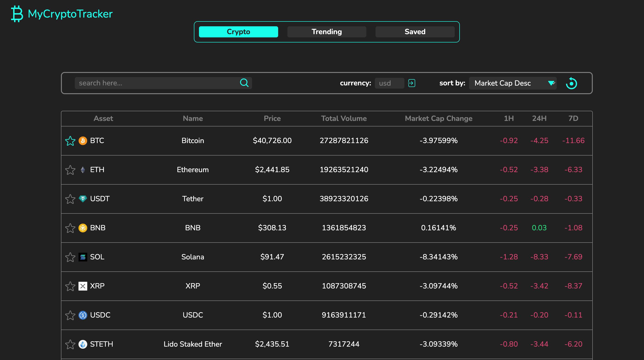Click the MyCryptoTracker Bitcoin logo icon
Screen dimensions: 644x360
click(x=17, y=14)
